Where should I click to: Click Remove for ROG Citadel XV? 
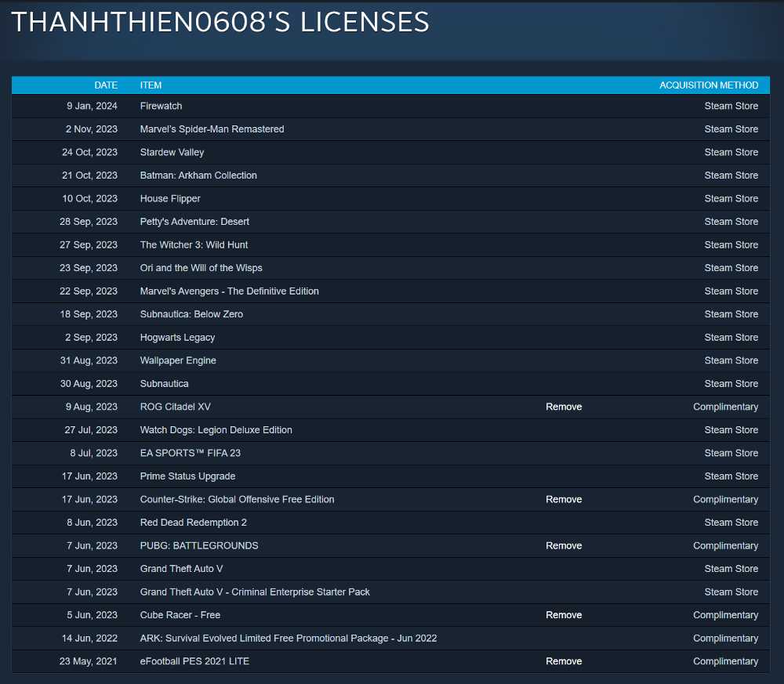[x=564, y=407]
